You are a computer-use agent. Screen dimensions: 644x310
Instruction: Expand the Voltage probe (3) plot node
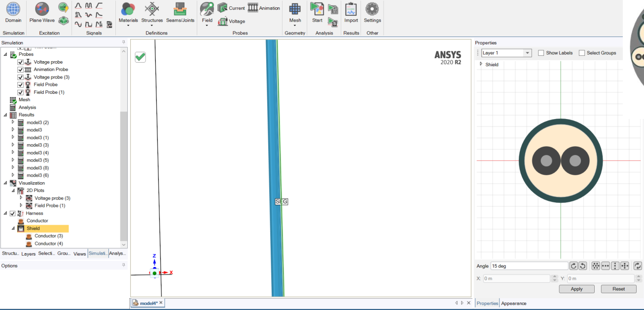click(x=21, y=198)
